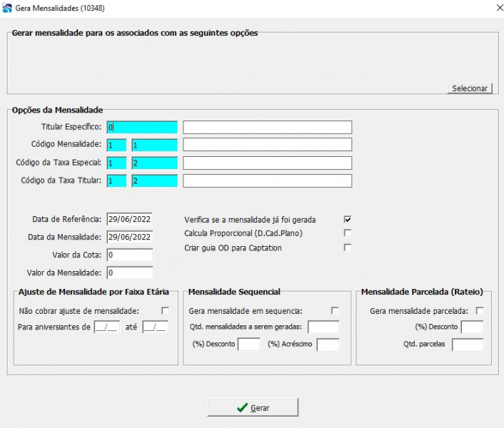Click first Código da Taxa Especial field
The image size is (504, 428).
coord(116,163)
